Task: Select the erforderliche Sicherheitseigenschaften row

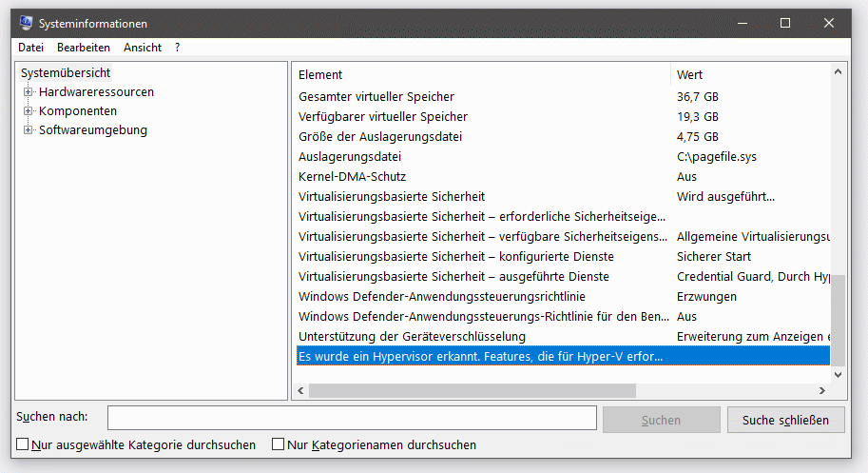Action: [563, 217]
